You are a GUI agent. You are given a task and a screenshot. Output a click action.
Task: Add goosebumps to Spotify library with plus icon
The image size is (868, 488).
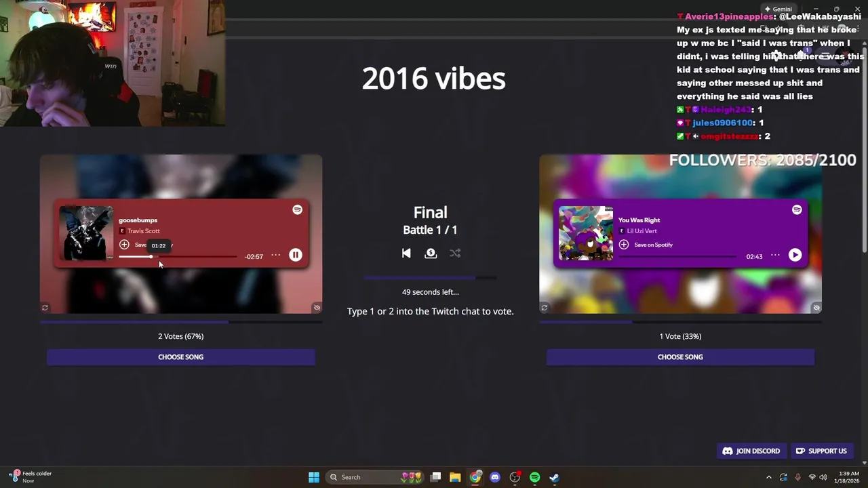[x=124, y=244]
